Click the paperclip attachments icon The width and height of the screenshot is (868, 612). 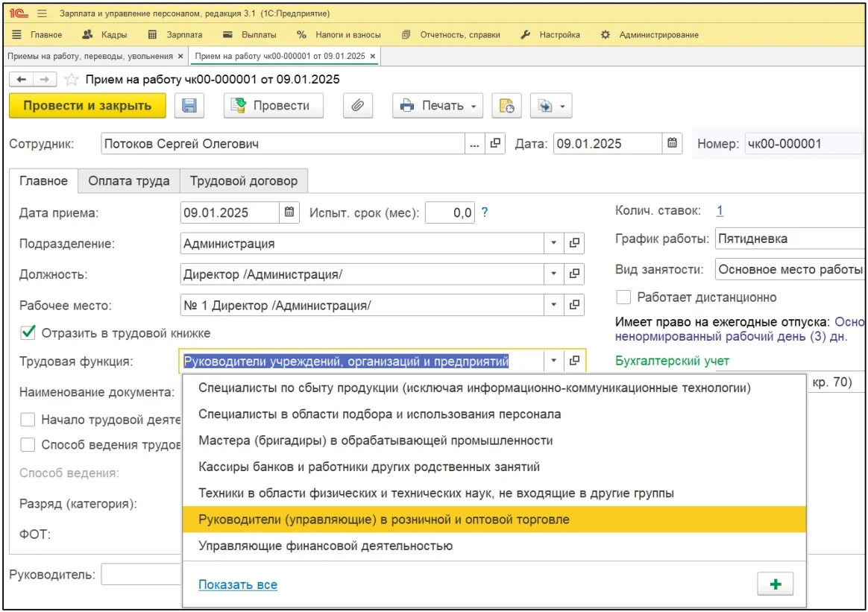357,106
